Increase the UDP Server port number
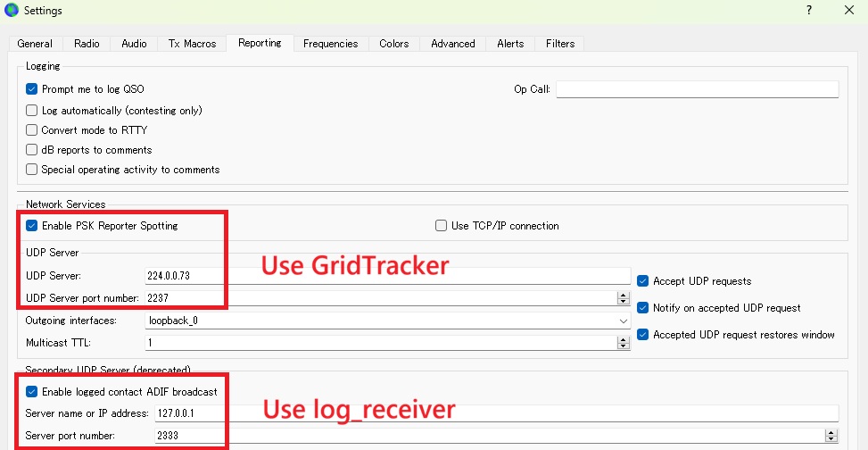 [623, 295]
